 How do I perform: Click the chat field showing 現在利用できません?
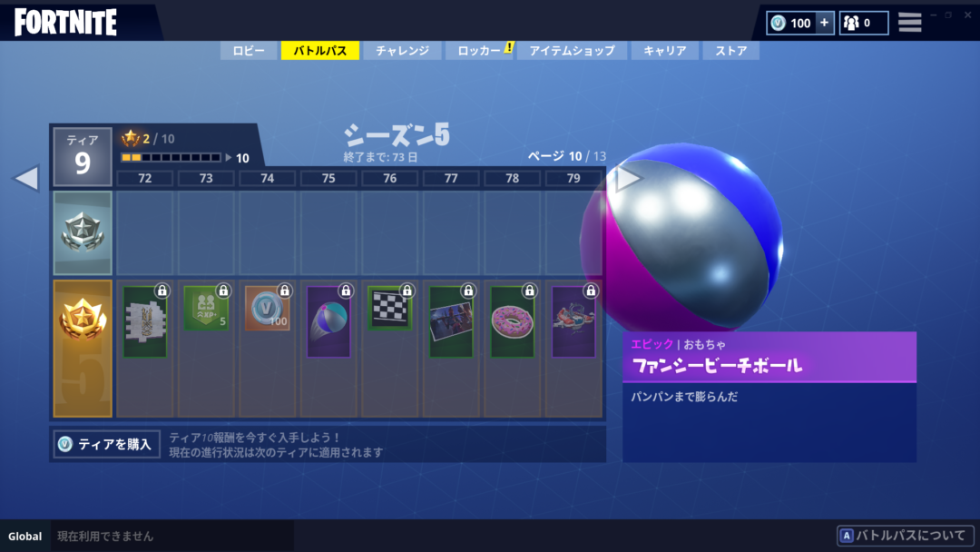[x=171, y=536]
